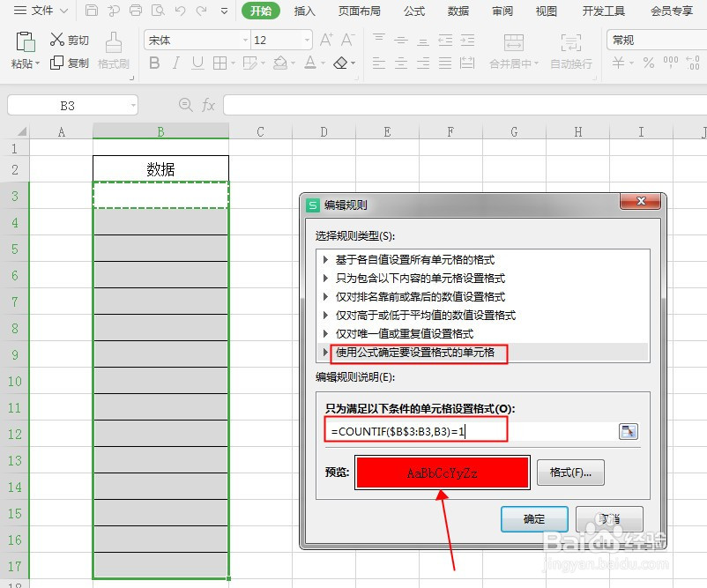Toggle bold formatting
Viewport: 707px width, 588px height.
click(155, 63)
